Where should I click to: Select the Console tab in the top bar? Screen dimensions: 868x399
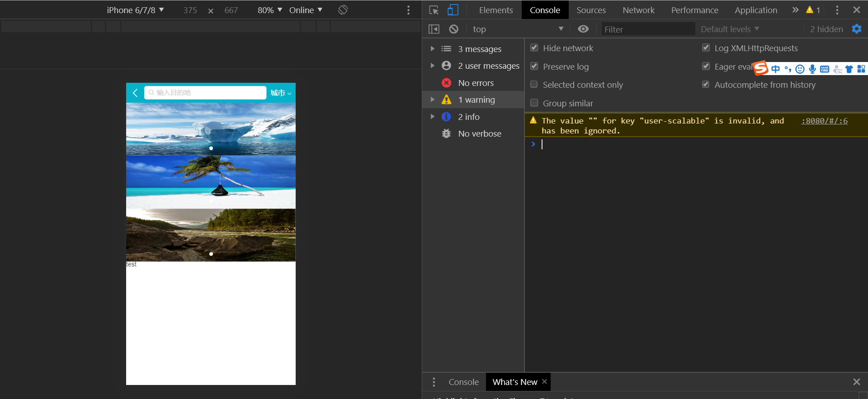pos(545,10)
